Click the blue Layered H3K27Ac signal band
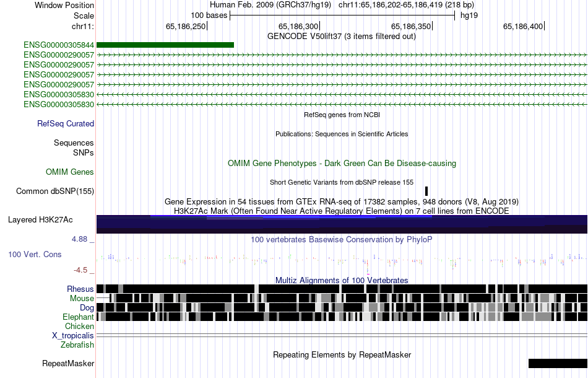This screenshot has height=378, width=588. [342, 224]
